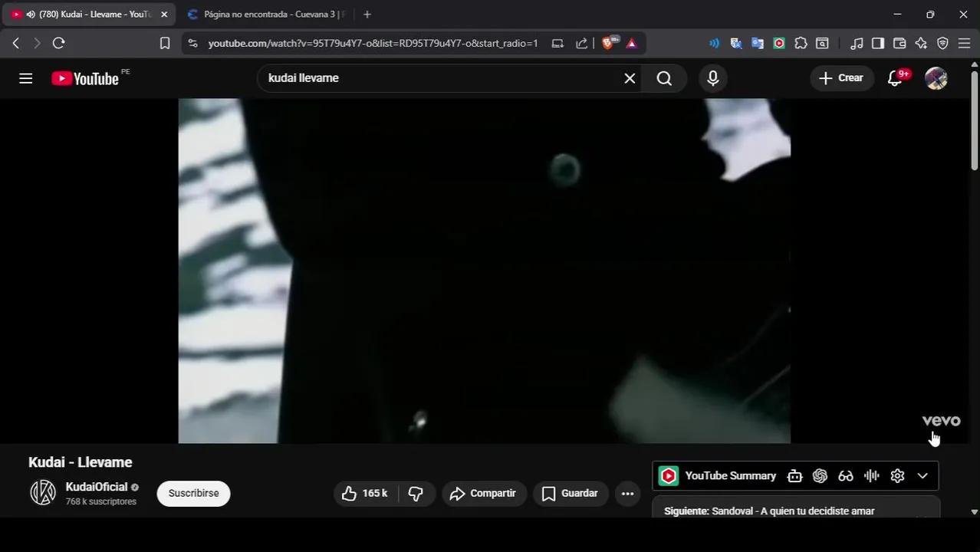Clear the search box text
This screenshot has width=980, height=552.
pyautogui.click(x=630, y=78)
